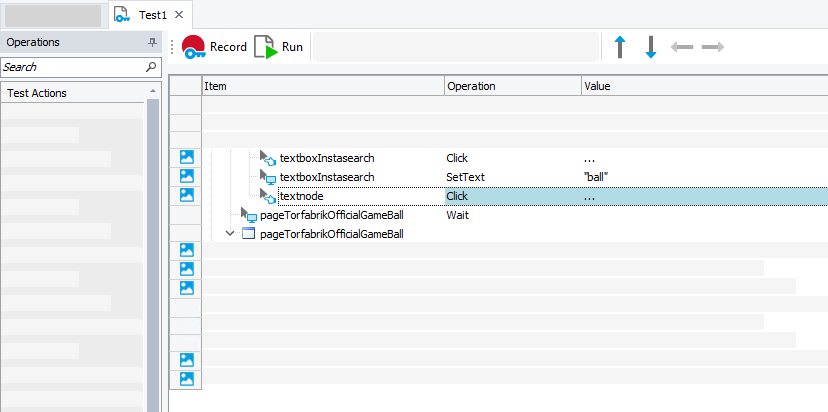
Task: Select the pageTorfabrikOfficialGameBall Wait row
Action: point(331,215)
